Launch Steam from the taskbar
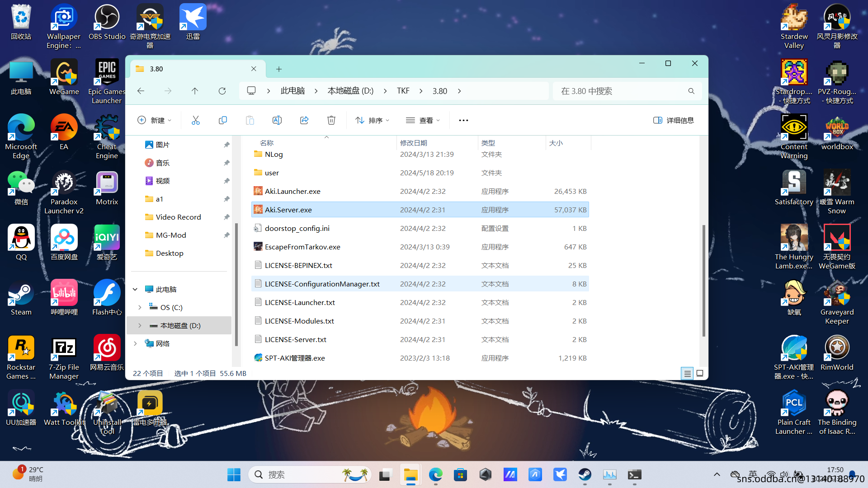Screen dimensions: 868x488 click(x=585, y=475)
